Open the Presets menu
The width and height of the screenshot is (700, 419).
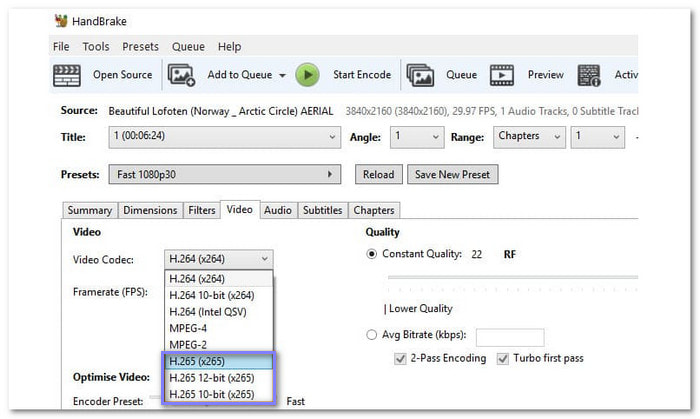(140, 46)
